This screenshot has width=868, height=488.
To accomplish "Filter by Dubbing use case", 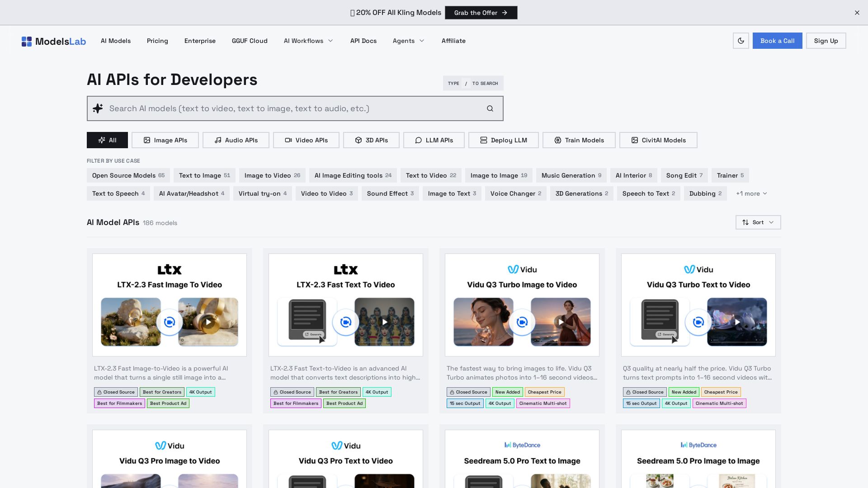I will tap(705, 193).
